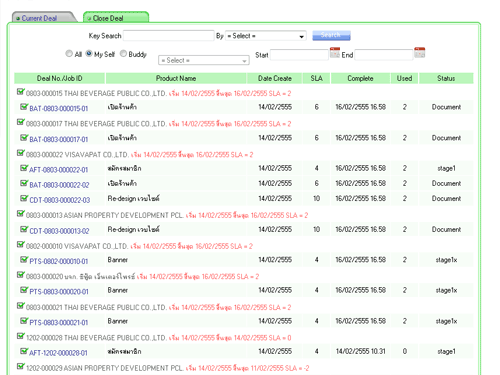This screenshot has height=375, width=500.
Task: Click check icon beside AFT-1202-000028-01
Action: [24, 351]
